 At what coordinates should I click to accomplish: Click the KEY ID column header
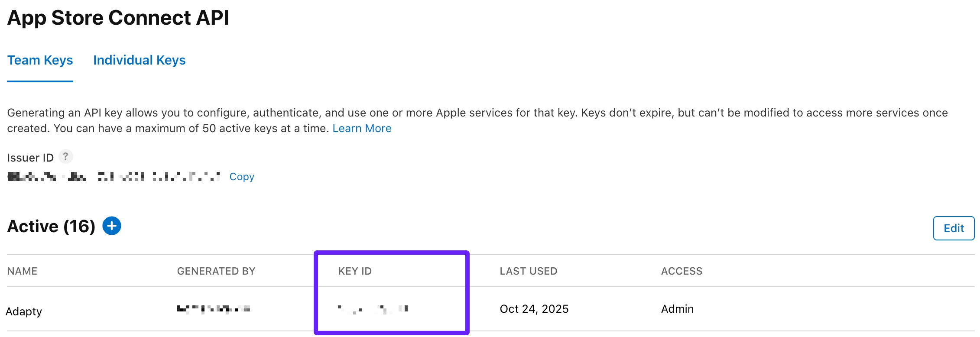[x=355, y=271]
